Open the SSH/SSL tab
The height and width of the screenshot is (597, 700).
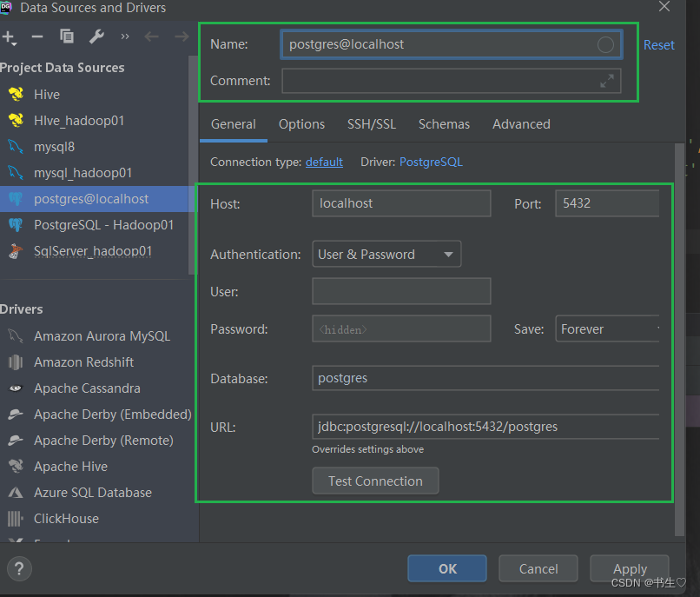pyautogui.click(x=372, y=124)
